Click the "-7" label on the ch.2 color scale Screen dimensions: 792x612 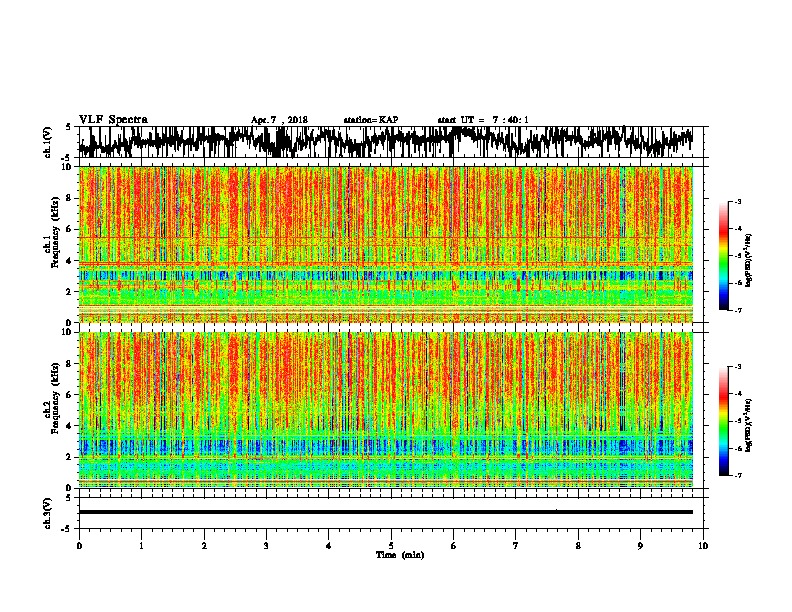(x=737, y=475)
